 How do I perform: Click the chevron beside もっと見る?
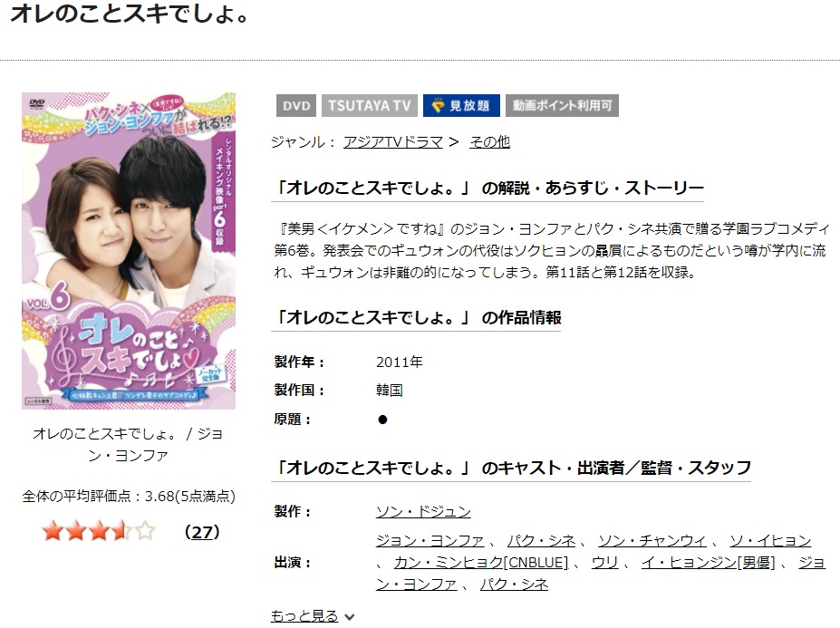coord(349,617)
